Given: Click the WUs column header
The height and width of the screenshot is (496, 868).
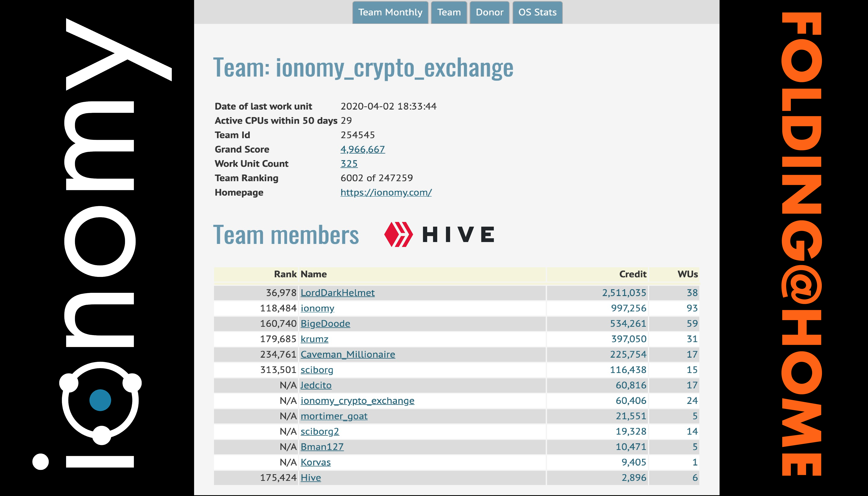Looking at the screenshot, I should point(687,274).
